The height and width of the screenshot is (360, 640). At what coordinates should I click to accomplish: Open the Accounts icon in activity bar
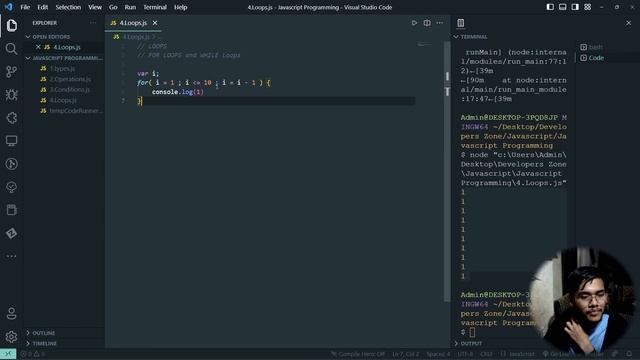(x=11, y=313)
